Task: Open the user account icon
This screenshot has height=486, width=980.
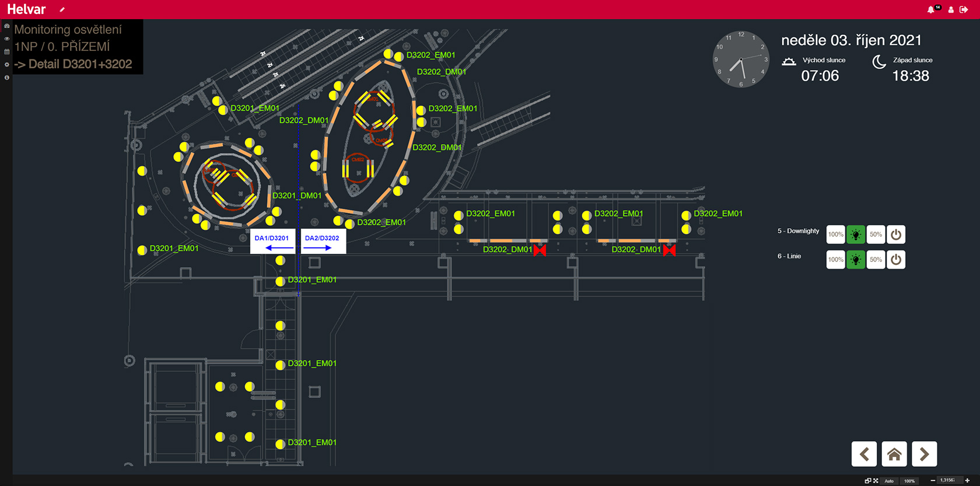Action: 951,9
